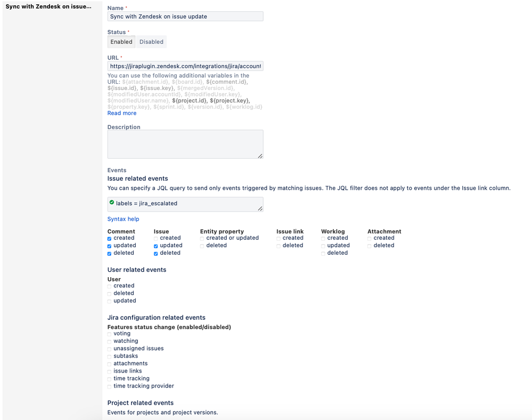Enable Worklog updated checkbox
This screenshot has width=532, height=420.
(323, 246)
